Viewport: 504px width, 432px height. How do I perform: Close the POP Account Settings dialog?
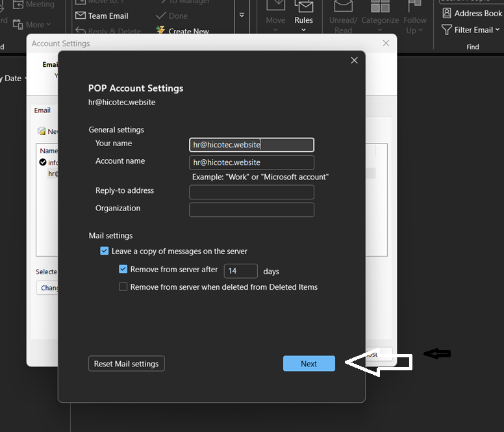point(354,60)
